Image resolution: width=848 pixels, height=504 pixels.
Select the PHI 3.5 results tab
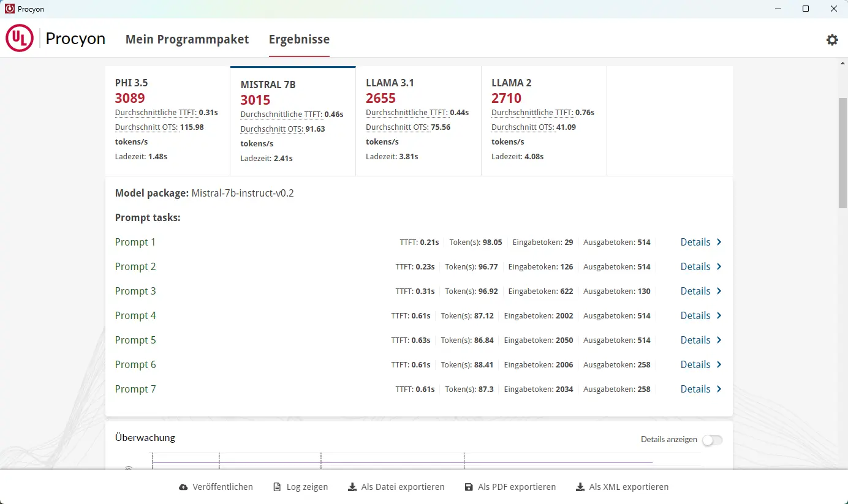167,121
